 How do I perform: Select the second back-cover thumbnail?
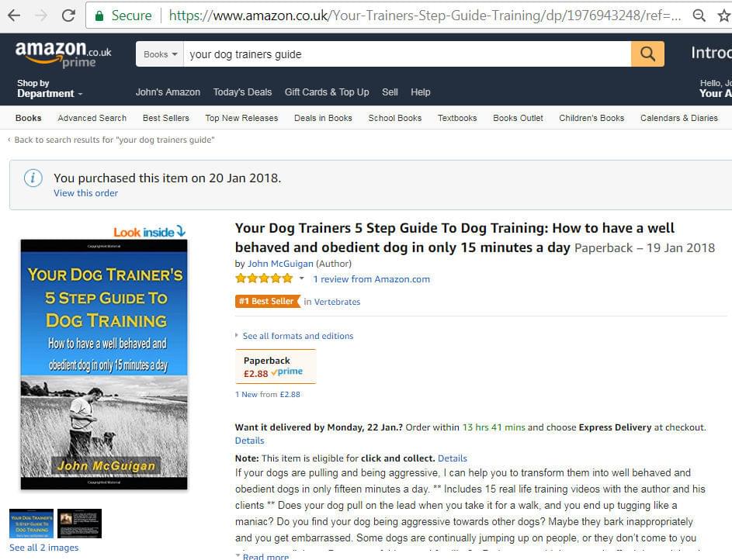click(79, 524)
